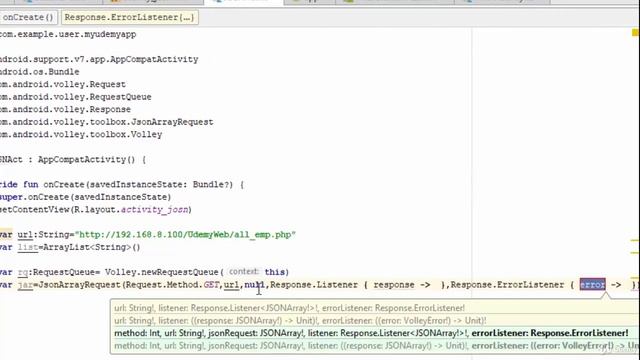Click Response.ErrorListener in the request line
The height and width of the screenshot is (360, 640).
(507, 285)
